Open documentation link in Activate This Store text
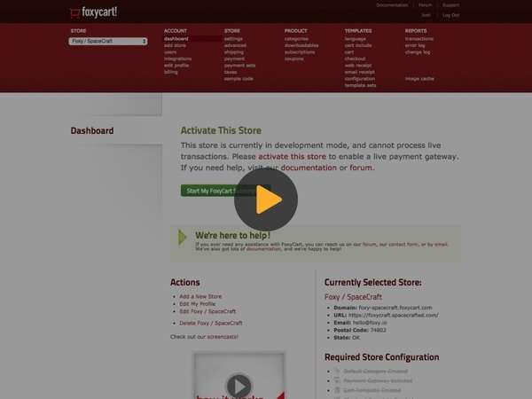Image resolution: width=532 pixels, height=399 pixels. click(309, 168)
